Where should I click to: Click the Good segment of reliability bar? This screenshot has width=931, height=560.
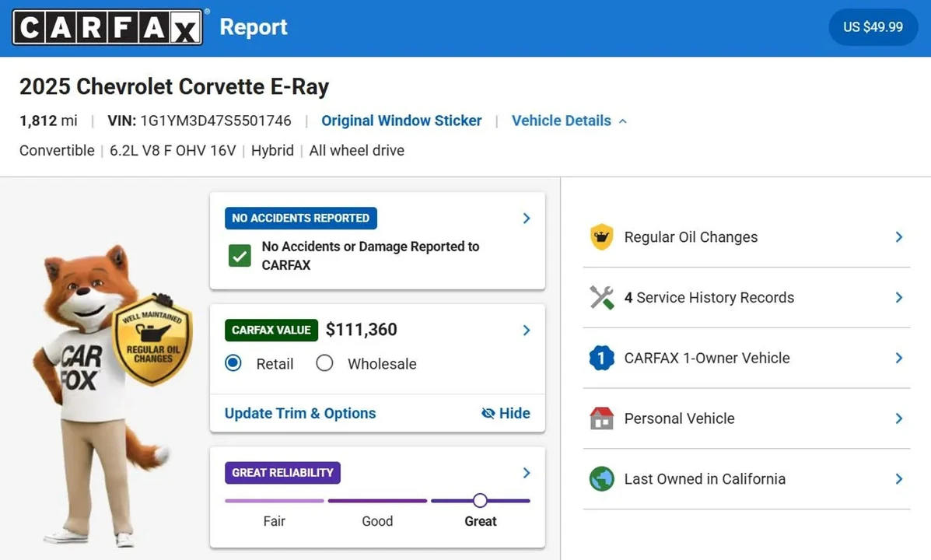378,501
